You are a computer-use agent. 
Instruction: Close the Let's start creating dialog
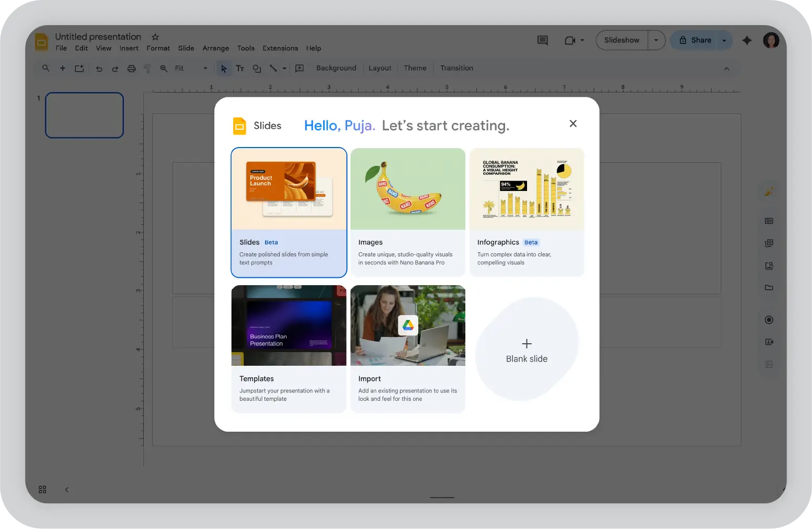click(573, 123)
